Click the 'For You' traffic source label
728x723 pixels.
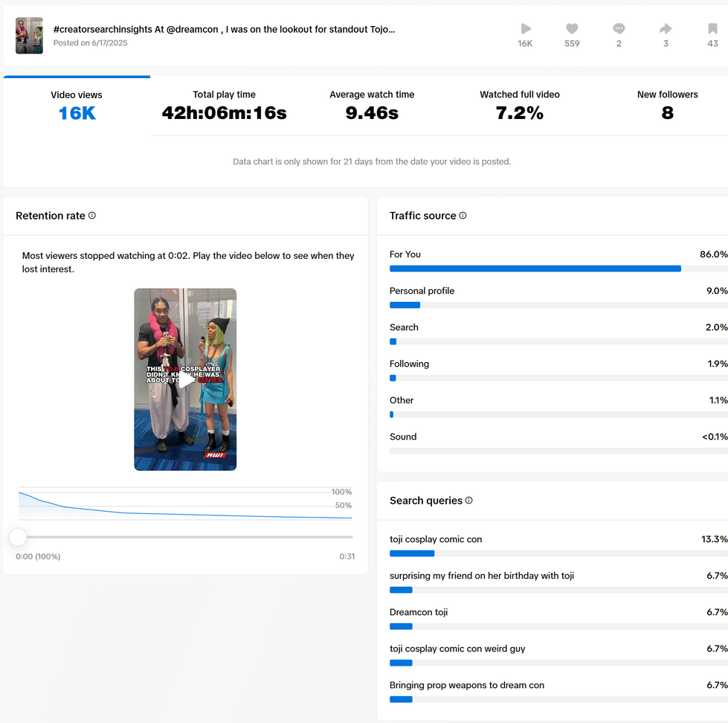coord(405,254)
